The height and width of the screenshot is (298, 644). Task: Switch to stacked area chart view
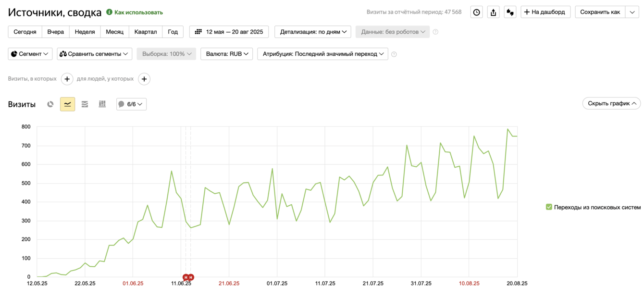pos(85,104)
